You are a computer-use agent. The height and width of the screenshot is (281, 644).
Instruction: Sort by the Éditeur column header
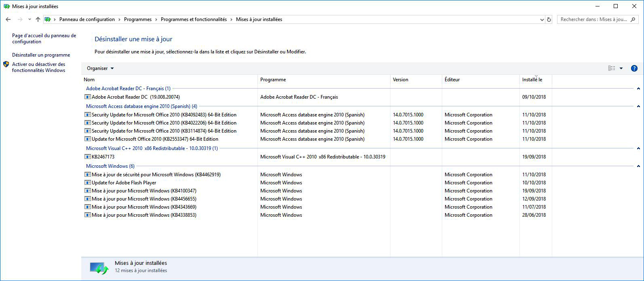point(481,80)
